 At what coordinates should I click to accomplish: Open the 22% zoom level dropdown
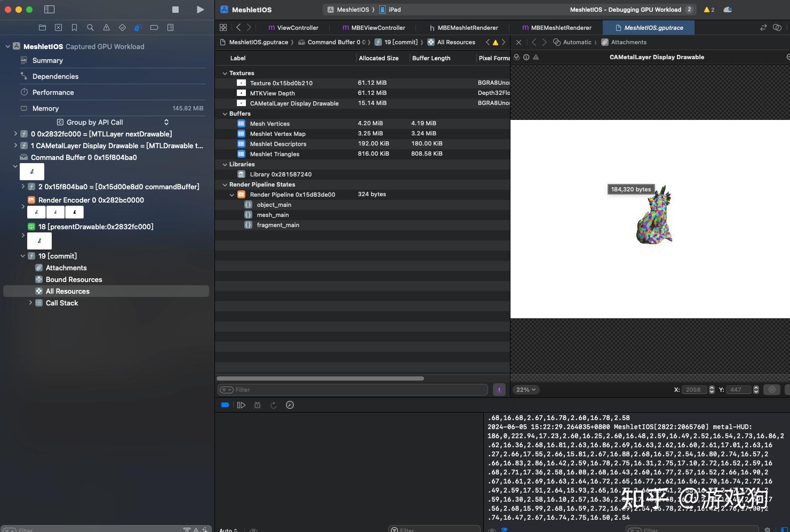525,390
